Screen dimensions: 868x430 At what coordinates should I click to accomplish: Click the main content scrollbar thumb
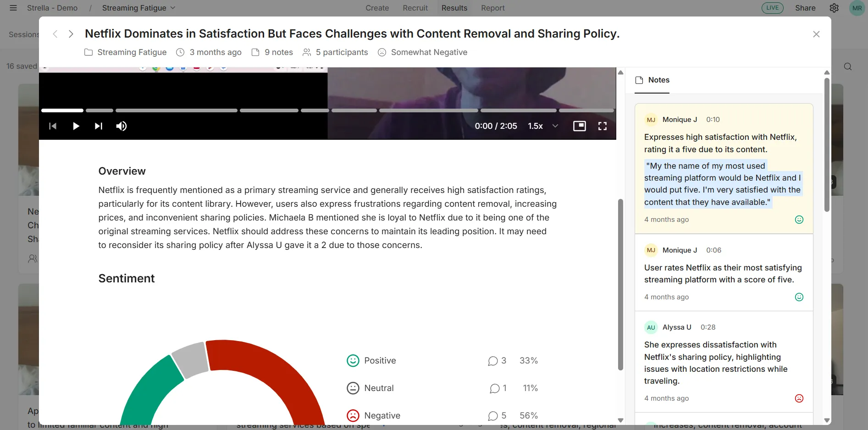point(620,284)
